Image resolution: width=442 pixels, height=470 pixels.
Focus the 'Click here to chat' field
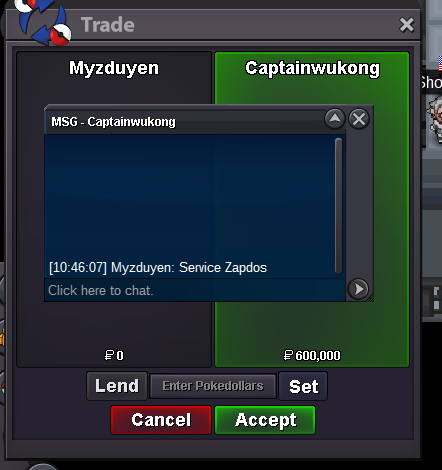[195, 290]
